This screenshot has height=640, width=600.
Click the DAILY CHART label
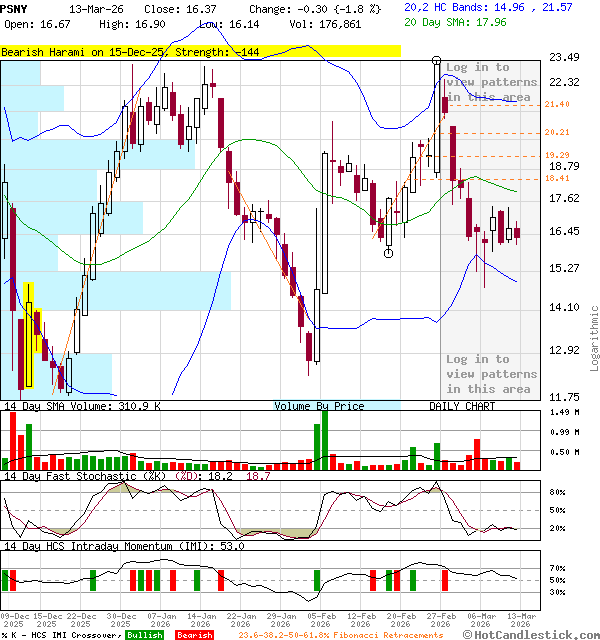tap(462, 406)
